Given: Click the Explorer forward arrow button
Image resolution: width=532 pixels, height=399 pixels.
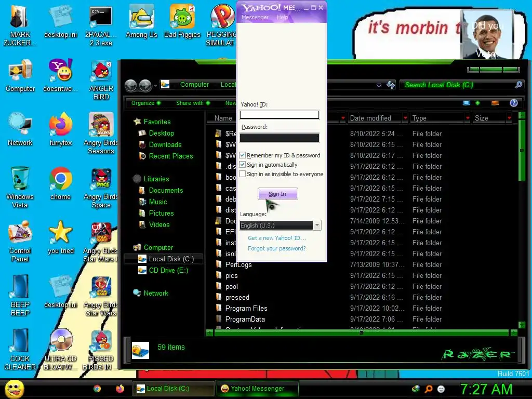Looking at the screenshot, I should click(x=145, y=86).
